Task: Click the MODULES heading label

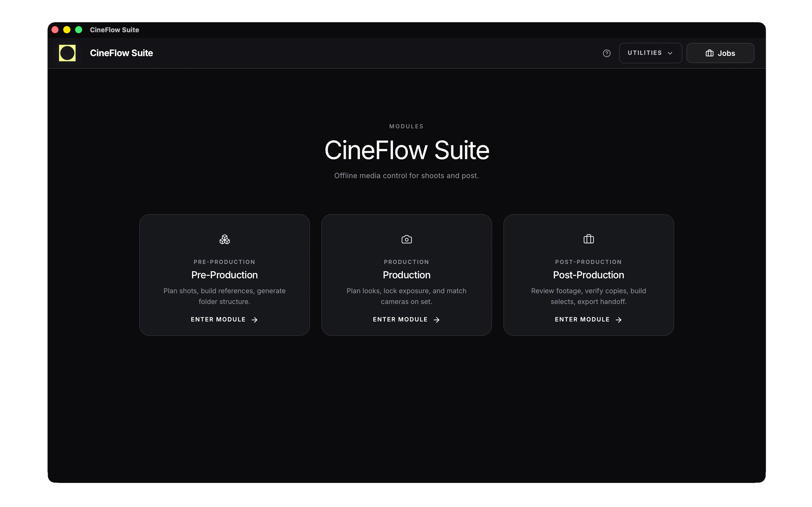Action: point(406,126)
